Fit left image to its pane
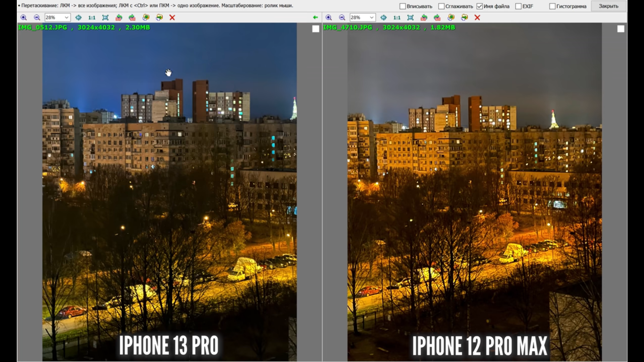Screen dimensions: 644x362 click(x=105, y=17)
